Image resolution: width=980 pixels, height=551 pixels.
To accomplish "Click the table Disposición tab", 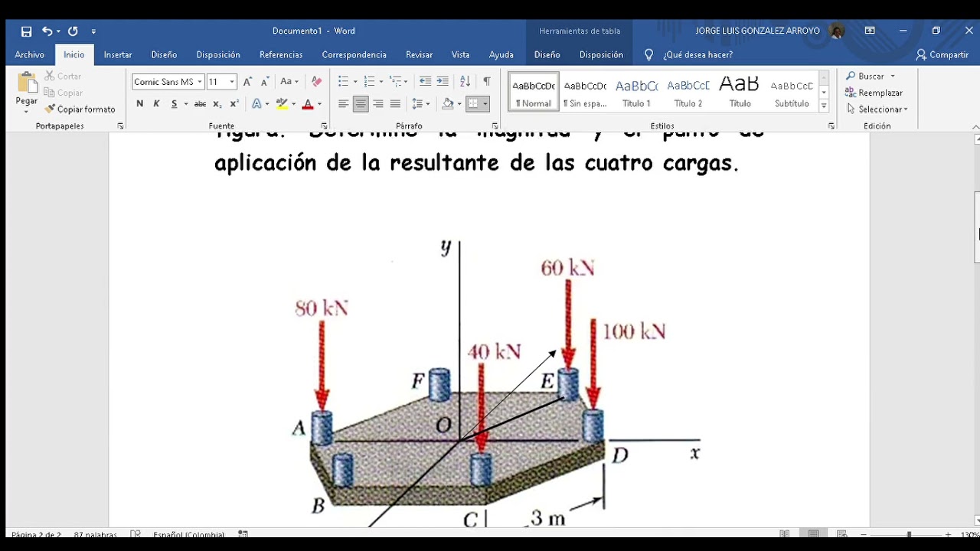I will tap(601, 55).
